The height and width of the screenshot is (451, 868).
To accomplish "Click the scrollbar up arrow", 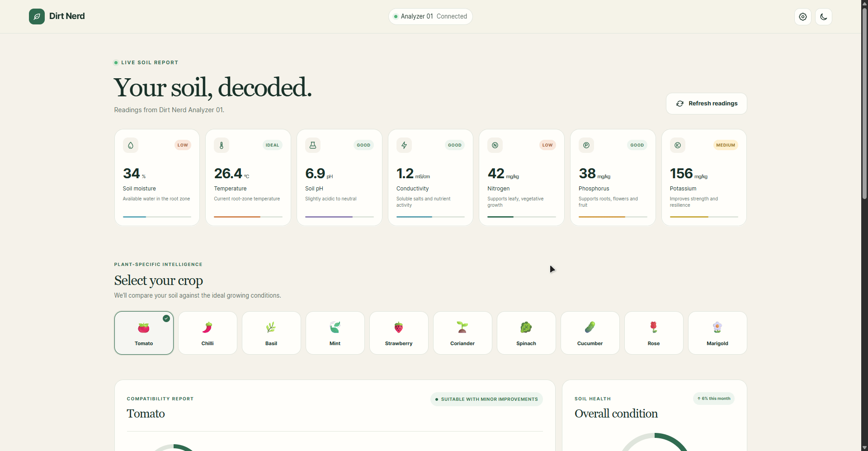I will [x=864, y=4].
